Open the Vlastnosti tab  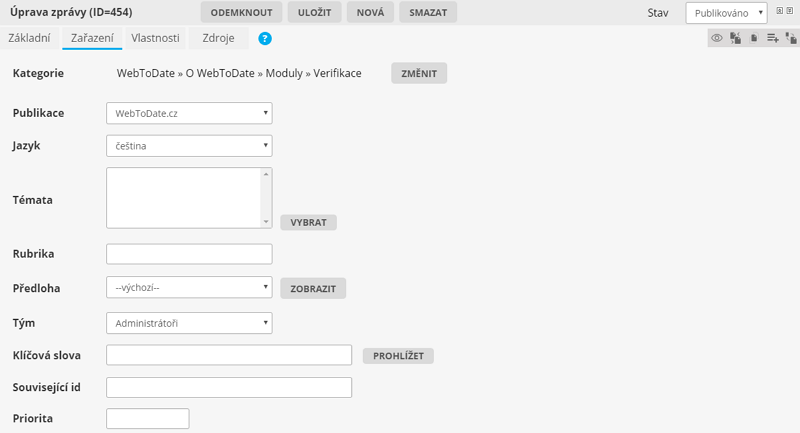(x=155, y=38)
